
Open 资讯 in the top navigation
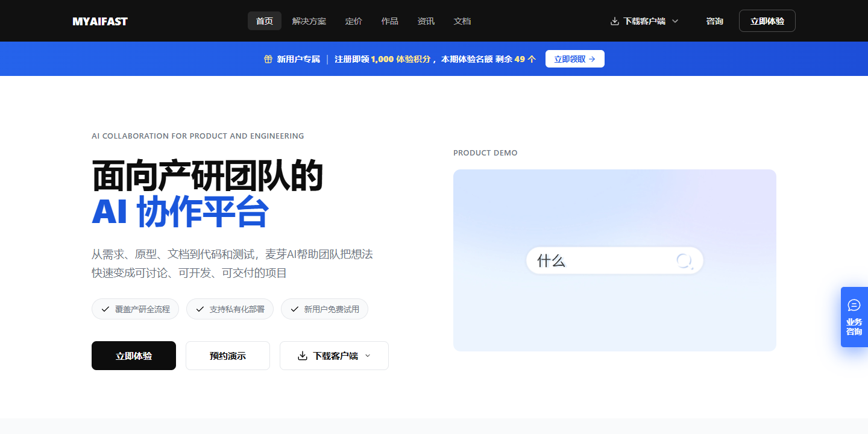click(426, 21)
